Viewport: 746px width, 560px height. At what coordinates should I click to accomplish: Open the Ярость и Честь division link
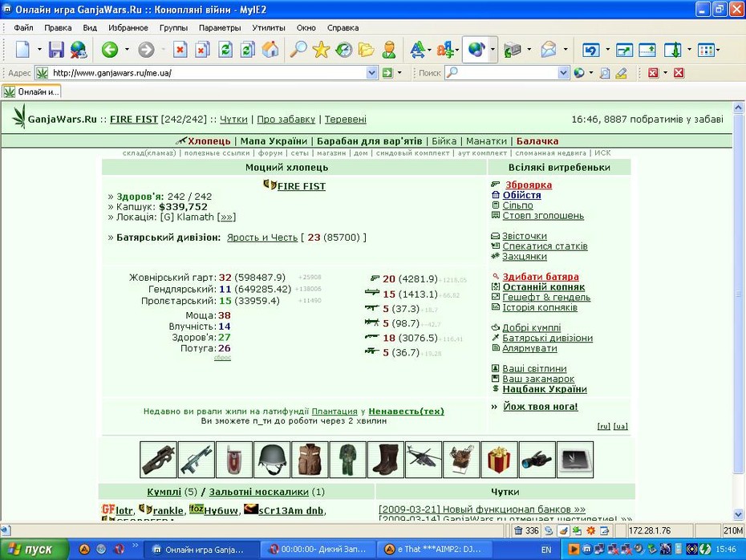262,237
